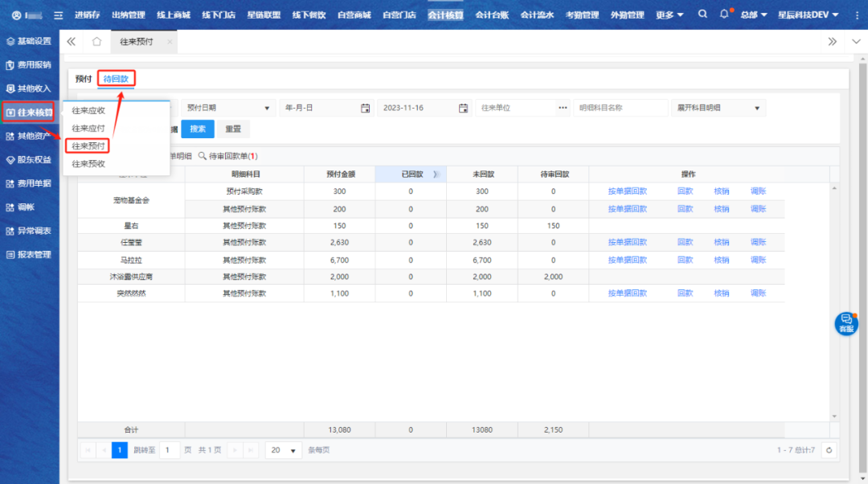Image resolution: width=868 pixels, height=484 pixels.
Task: Expand the 更多 menu in top navigation
Action: pyautogui.click(x=669, y=14)
